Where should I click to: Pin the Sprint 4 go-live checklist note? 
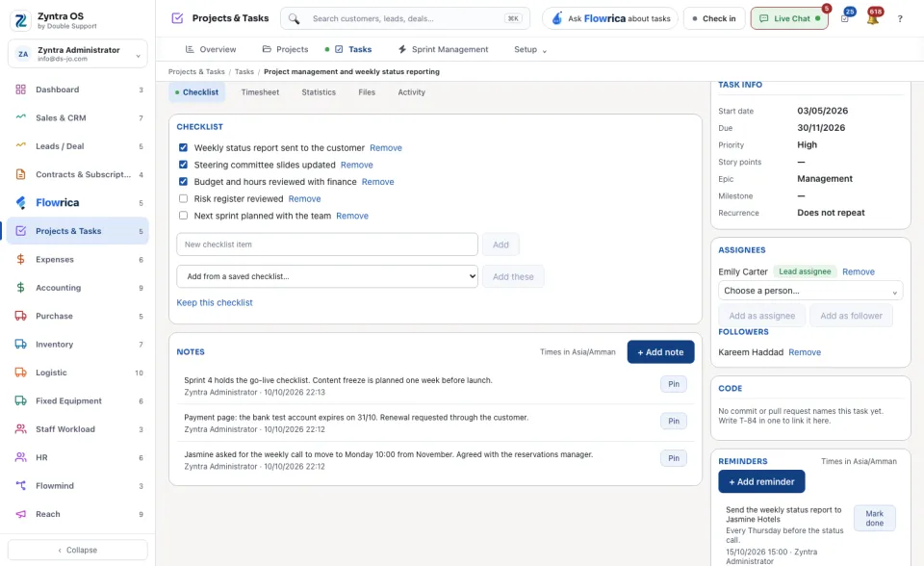(x=674, y=384)
